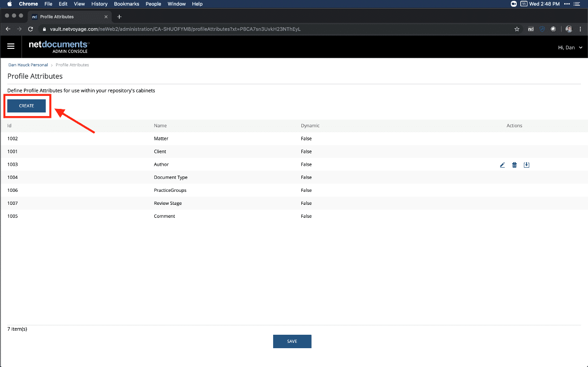This screenshot has width=588, height=367.
Task: Select the Document Type attribute name
Action: click(x=171, y=177)
